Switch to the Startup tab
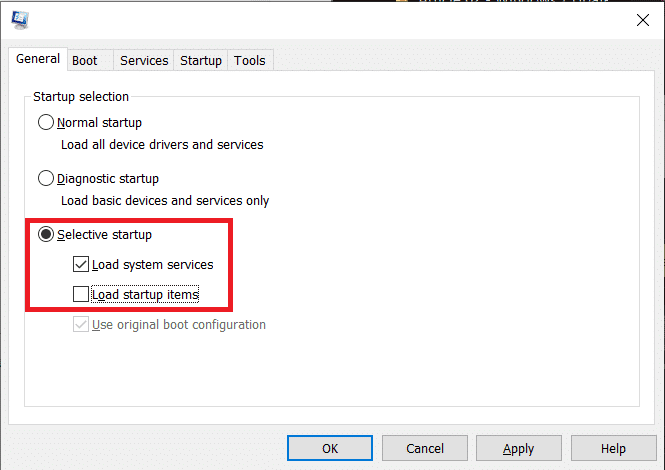The width and height of the screenshot is (665, 470). click(x=201, y=61)
